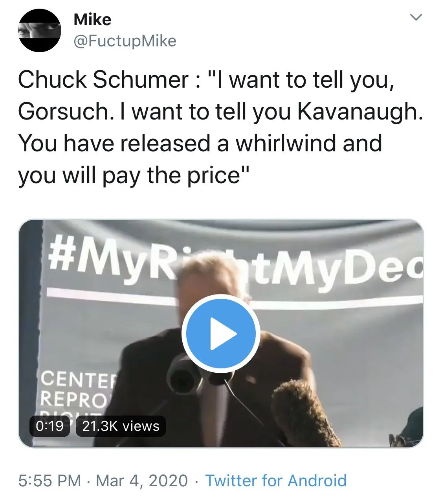
Task: Expand the tweet options chevron
Action: [416, 18]
